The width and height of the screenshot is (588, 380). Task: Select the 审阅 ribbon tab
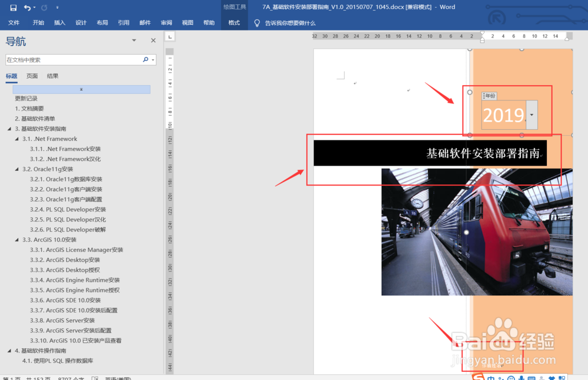[x=166, y=23]
